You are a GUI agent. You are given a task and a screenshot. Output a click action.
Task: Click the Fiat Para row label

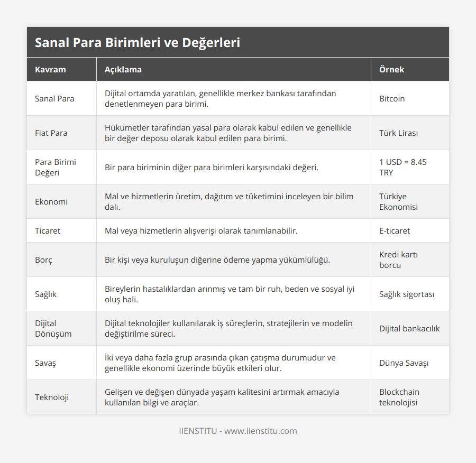tap(51, 133)
